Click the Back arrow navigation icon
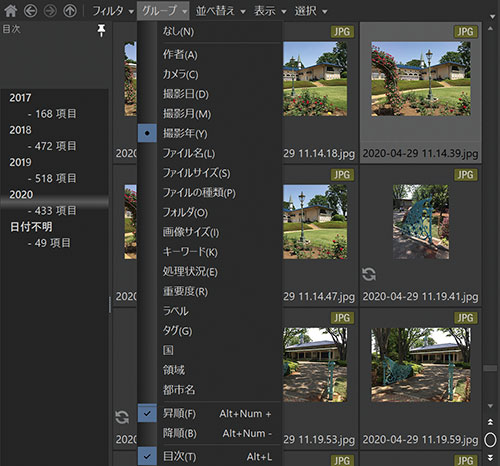This screenshot has width=500, height=466. tap(30, 11)
